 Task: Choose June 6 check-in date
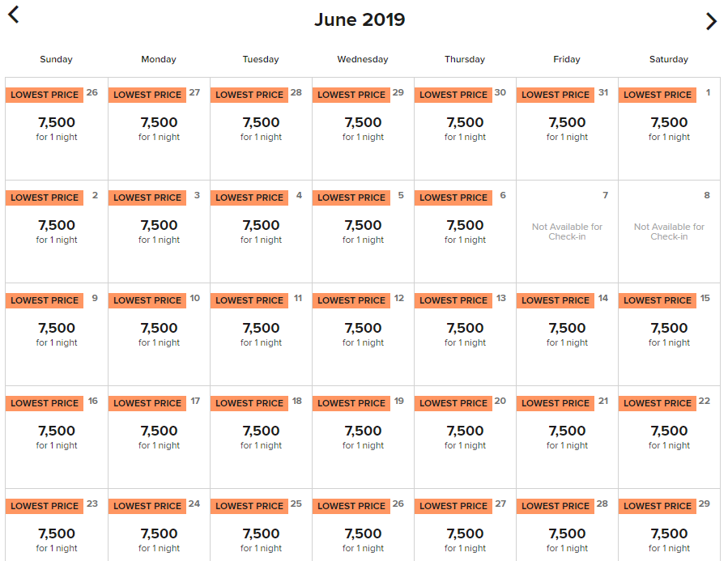click(465, 232)
